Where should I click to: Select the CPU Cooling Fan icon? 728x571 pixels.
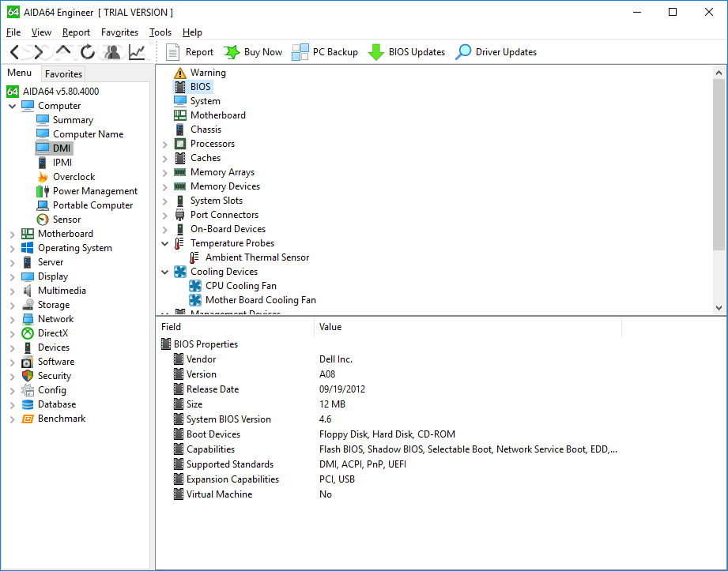tap(195, 286)
